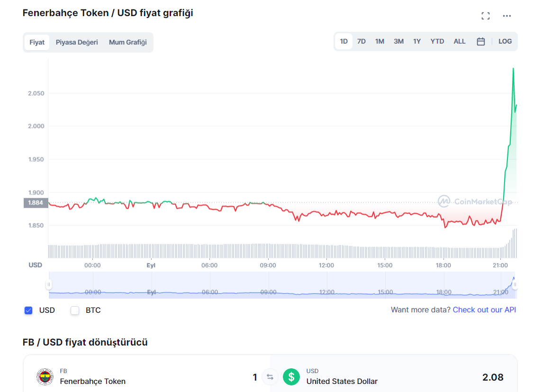The width and height of the screenshot is (533, 392).
Task: Open the Check out our API link
Action: point(484,310)
